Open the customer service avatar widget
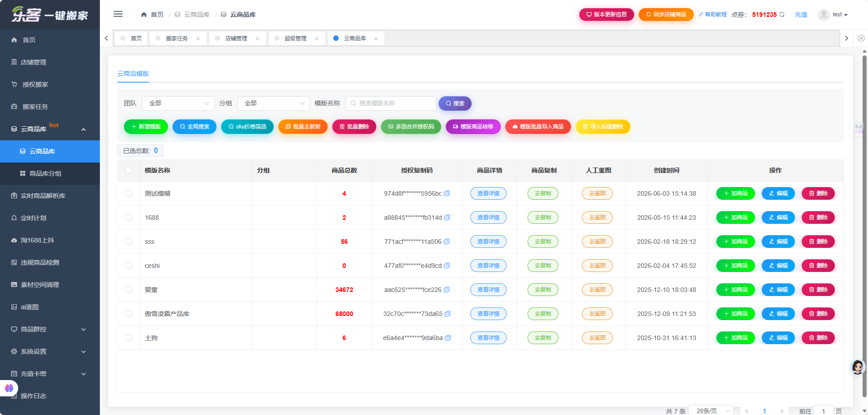868x415 pixels. tap(857, 367)
